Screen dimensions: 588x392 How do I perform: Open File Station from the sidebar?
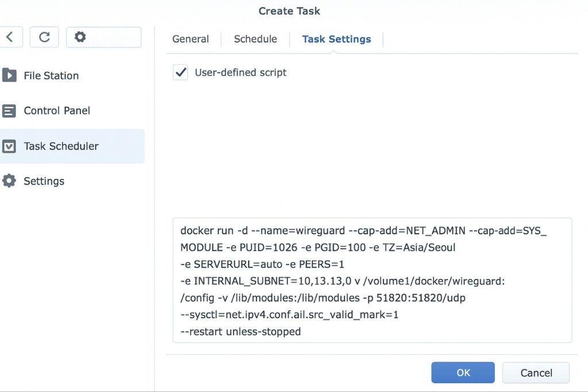tap(51, 75)
